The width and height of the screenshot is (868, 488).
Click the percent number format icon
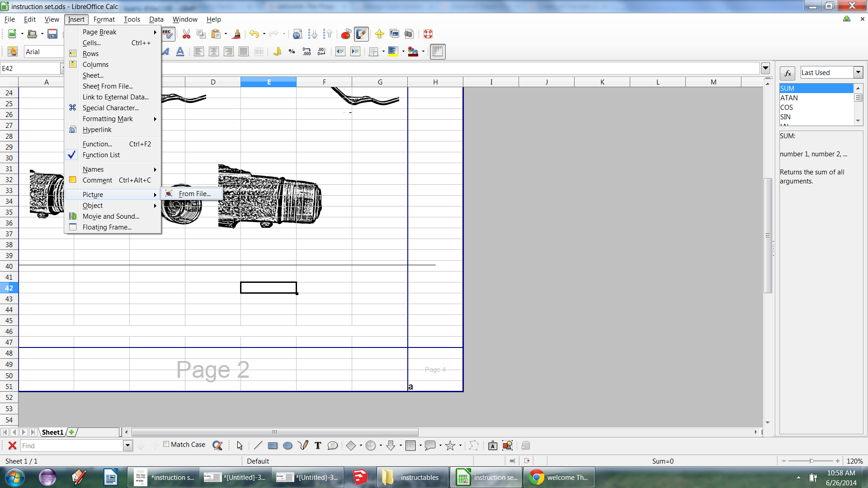click(292, 52)
